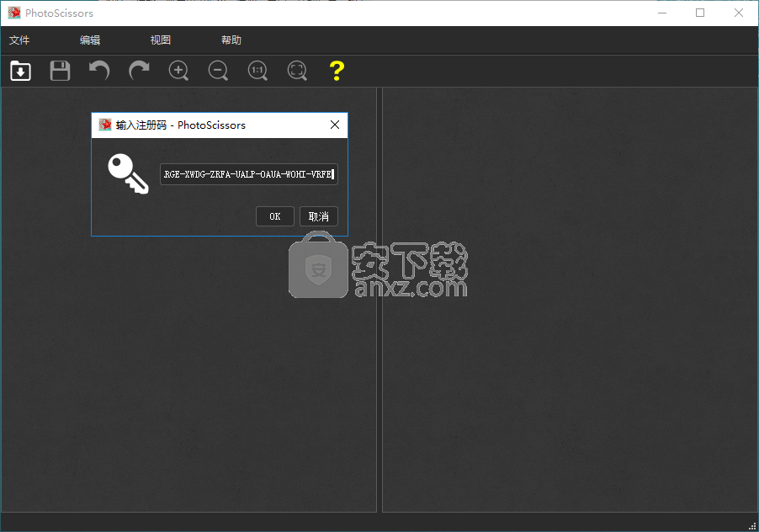Close the 输入注册码 dialog
This screenshot has height=532, width=759.
coord(335,125)
